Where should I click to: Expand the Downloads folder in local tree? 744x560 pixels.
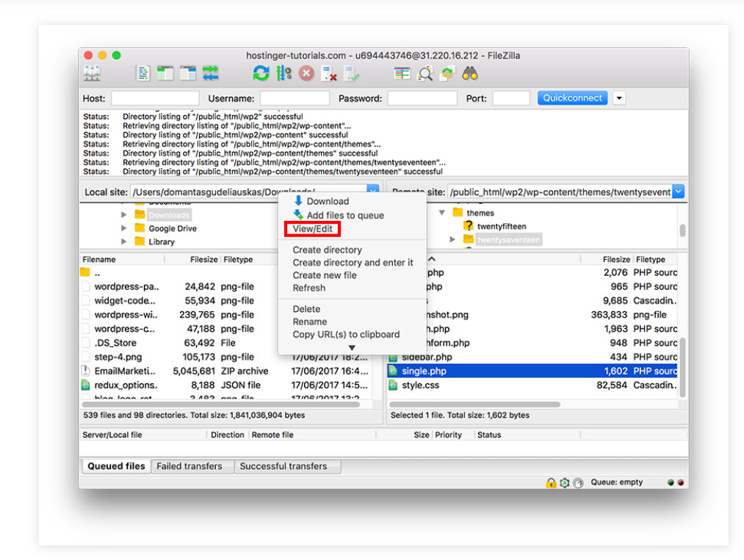124,215
